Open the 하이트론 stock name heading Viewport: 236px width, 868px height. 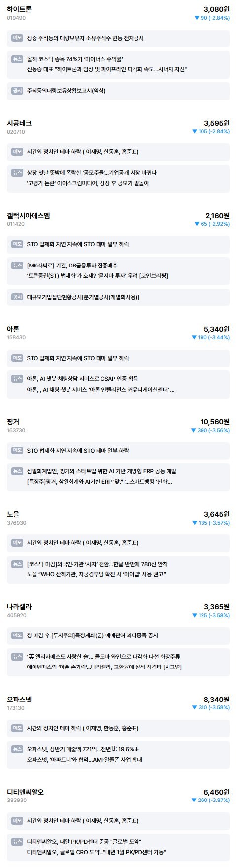(19, 9)
